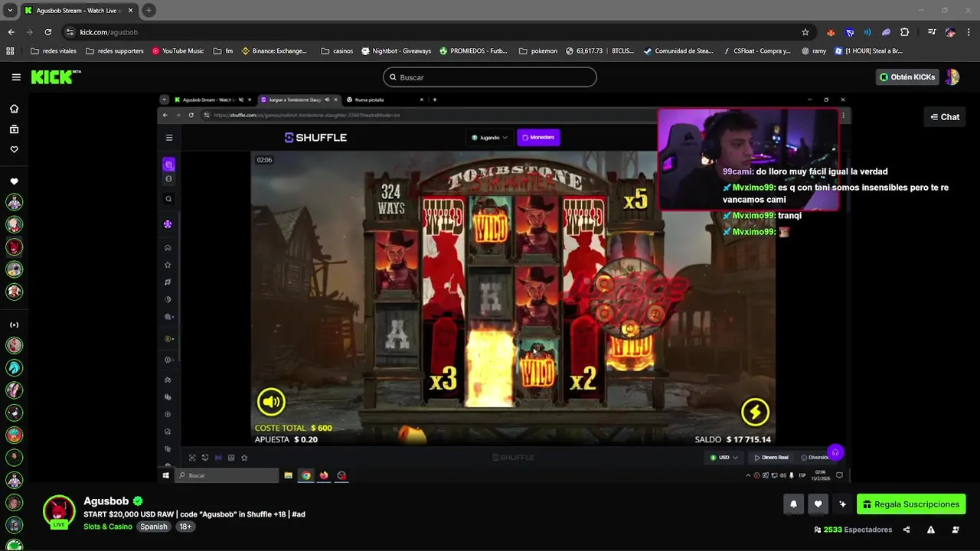Open the 63,617.73 bookmark
Image resolution: width=980 pixels, height=551 pixels.
click(x=584, y=51)
